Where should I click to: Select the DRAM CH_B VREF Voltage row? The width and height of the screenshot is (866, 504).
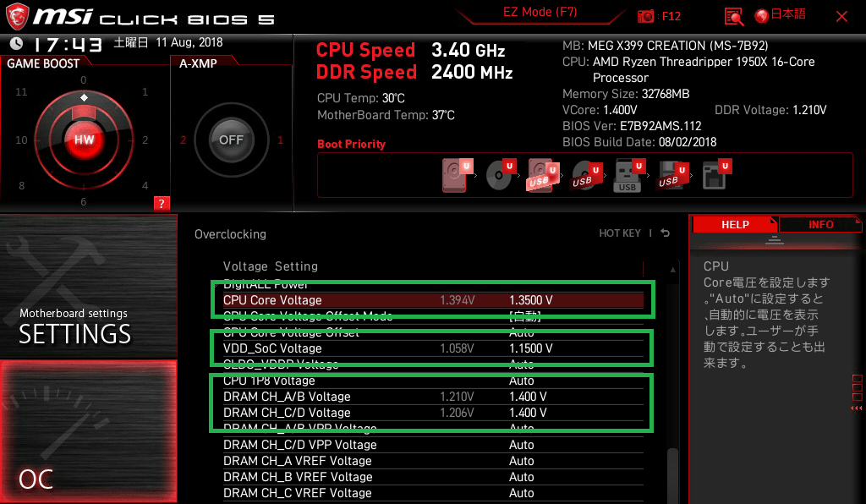[x=433, y=477]
